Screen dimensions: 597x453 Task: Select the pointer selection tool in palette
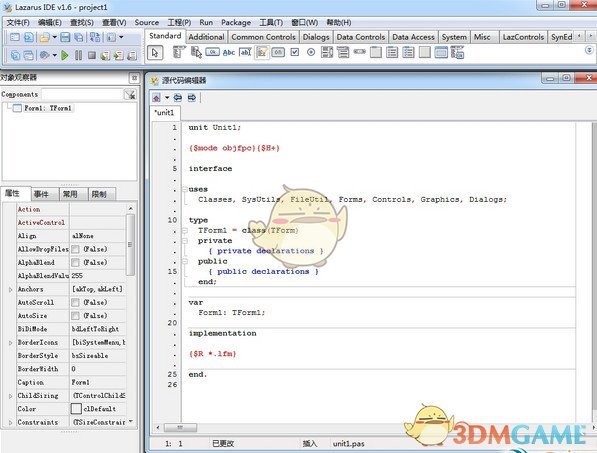(155, 53)
